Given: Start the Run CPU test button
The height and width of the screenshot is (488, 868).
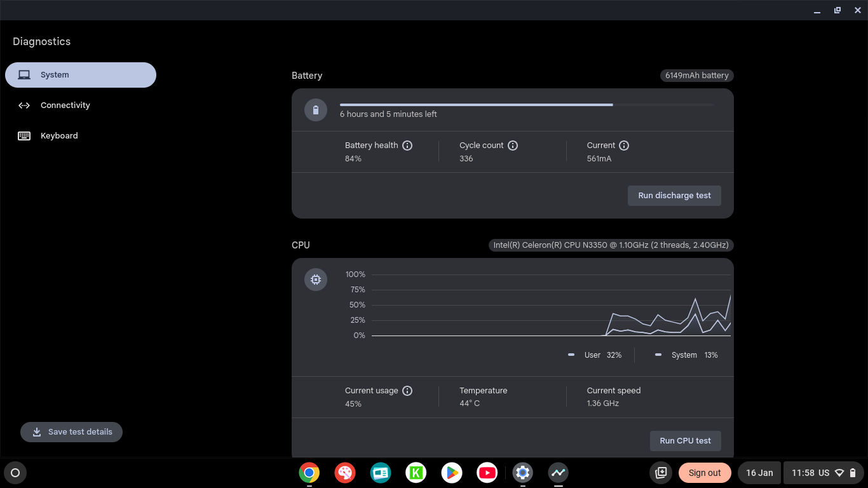Looking at the screenshot, I should click(685, 441).
